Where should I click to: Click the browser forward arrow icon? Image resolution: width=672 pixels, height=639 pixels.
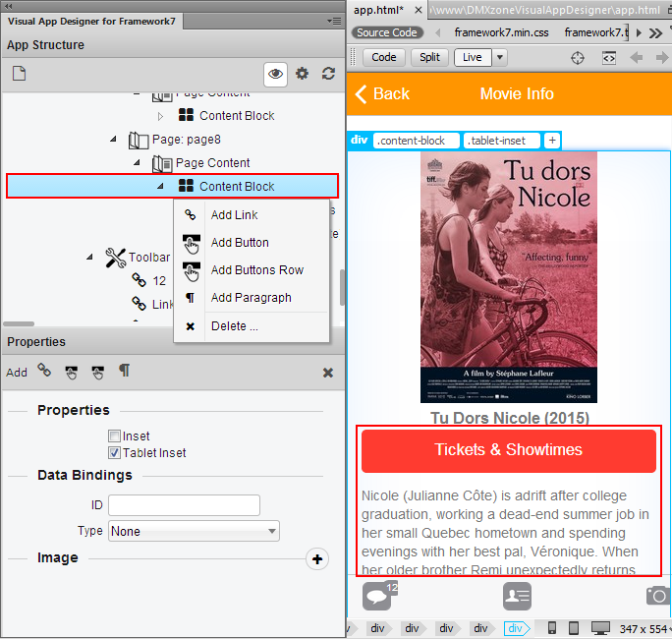(662, 57)
